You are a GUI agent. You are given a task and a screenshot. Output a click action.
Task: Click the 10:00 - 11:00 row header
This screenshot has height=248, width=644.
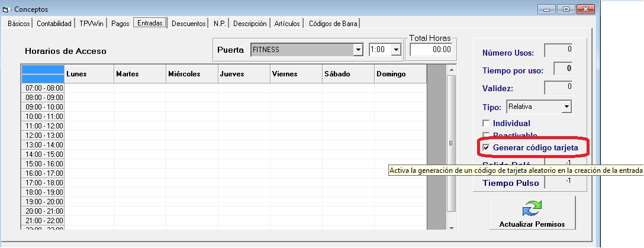(x=43, y=116)
